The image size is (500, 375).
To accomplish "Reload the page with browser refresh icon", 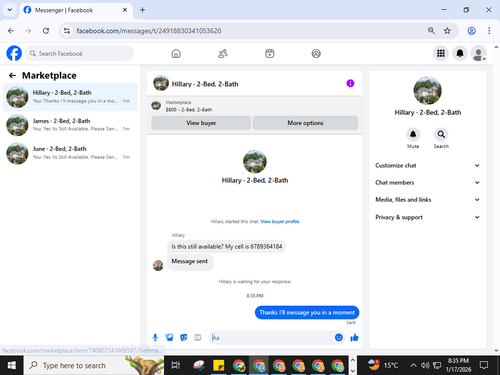I will (x=46, y=31).
